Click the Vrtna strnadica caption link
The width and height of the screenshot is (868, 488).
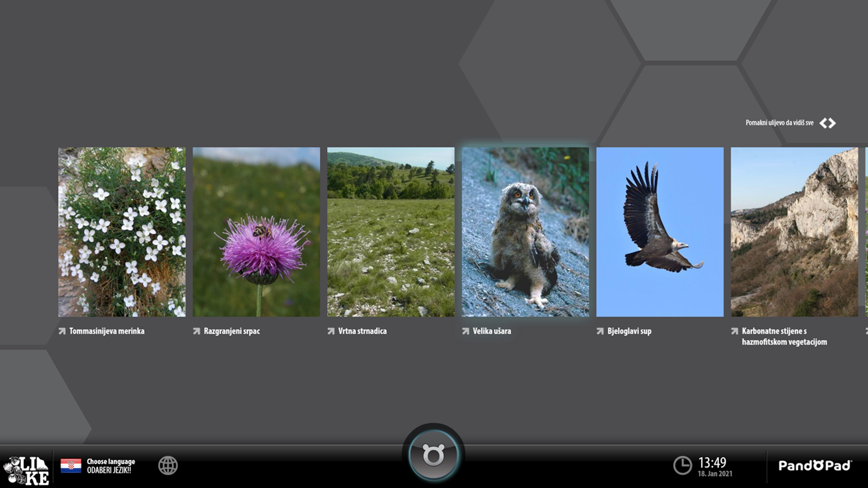tap(362, 331)
